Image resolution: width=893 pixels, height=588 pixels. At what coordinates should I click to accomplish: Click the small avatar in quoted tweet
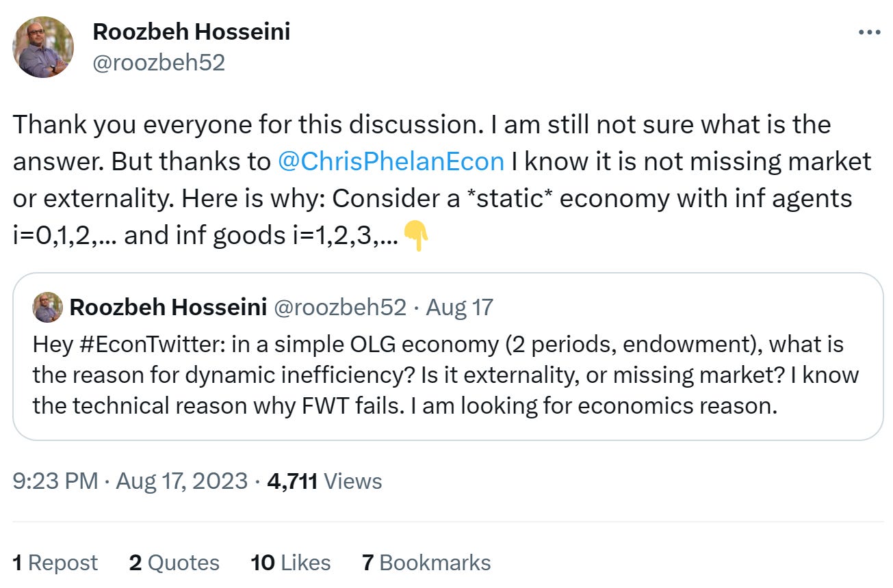click(48, 308)
